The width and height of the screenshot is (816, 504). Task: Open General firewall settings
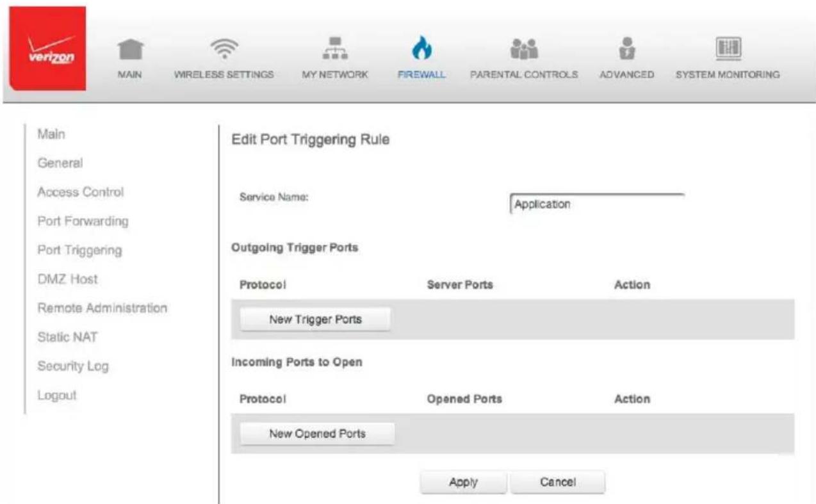[60, 163]
